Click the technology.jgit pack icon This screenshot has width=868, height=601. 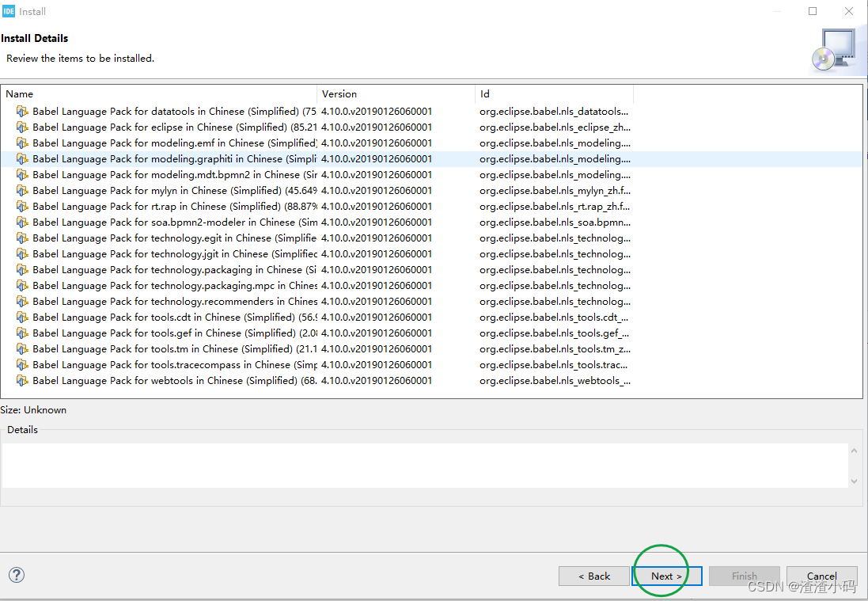pyautogui.click(x=22, y=253)
